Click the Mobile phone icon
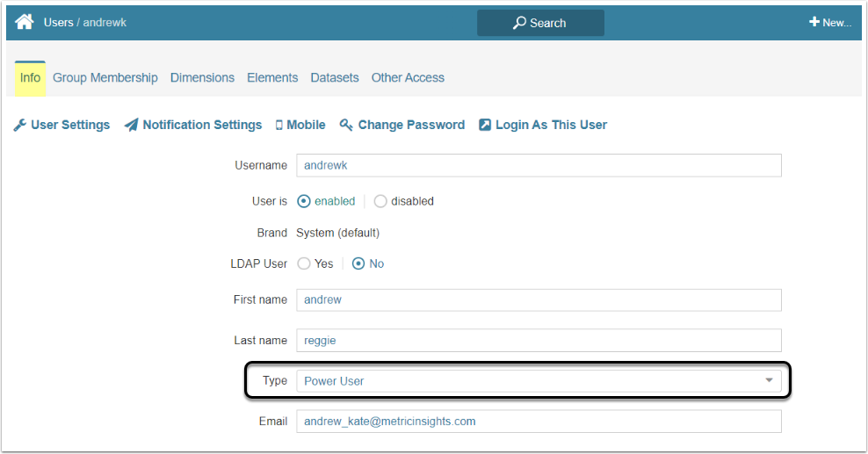 (x=279, y=126)
